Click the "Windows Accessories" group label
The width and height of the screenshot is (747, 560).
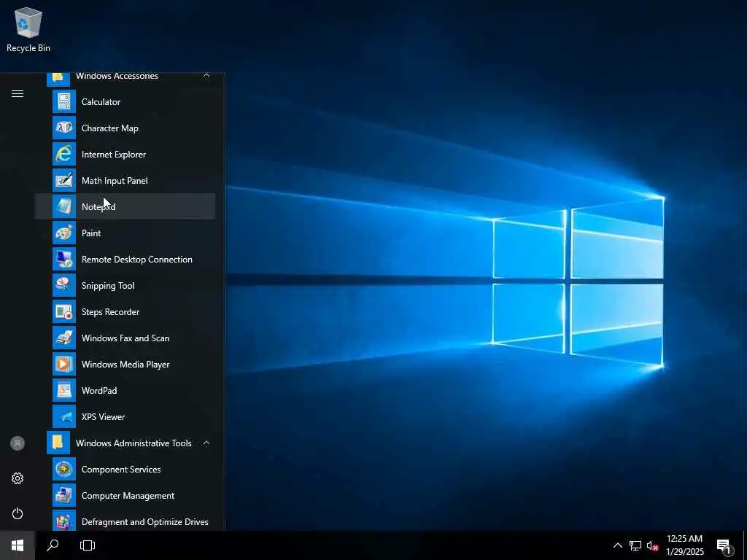coord(117,76)
